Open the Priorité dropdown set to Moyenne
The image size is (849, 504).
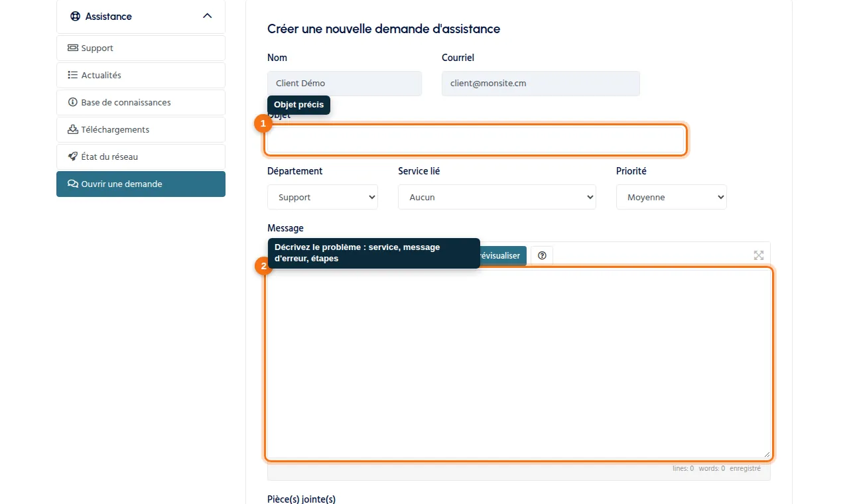pos(671,197)
